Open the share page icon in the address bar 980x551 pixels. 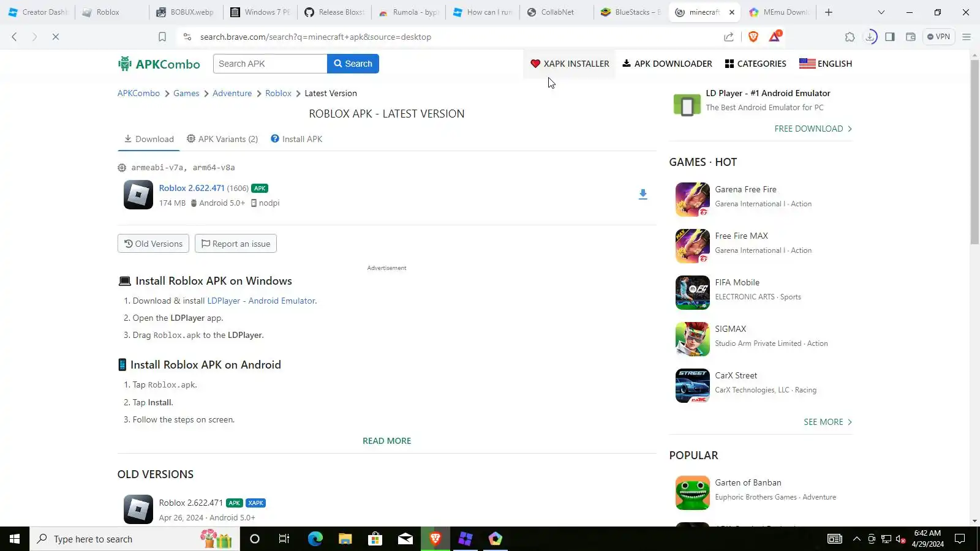(729, 37)
